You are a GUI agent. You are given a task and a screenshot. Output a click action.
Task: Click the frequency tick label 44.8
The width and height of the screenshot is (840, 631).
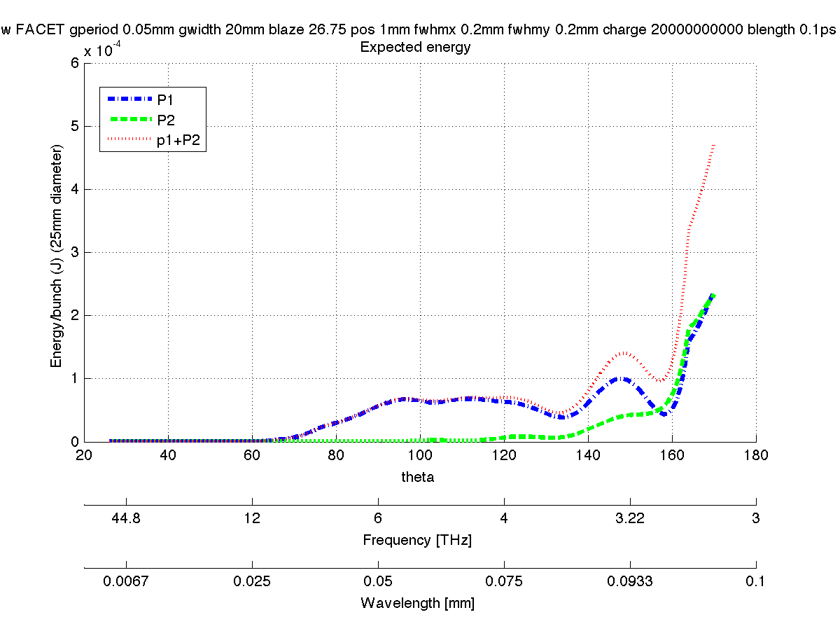(126, 519)
